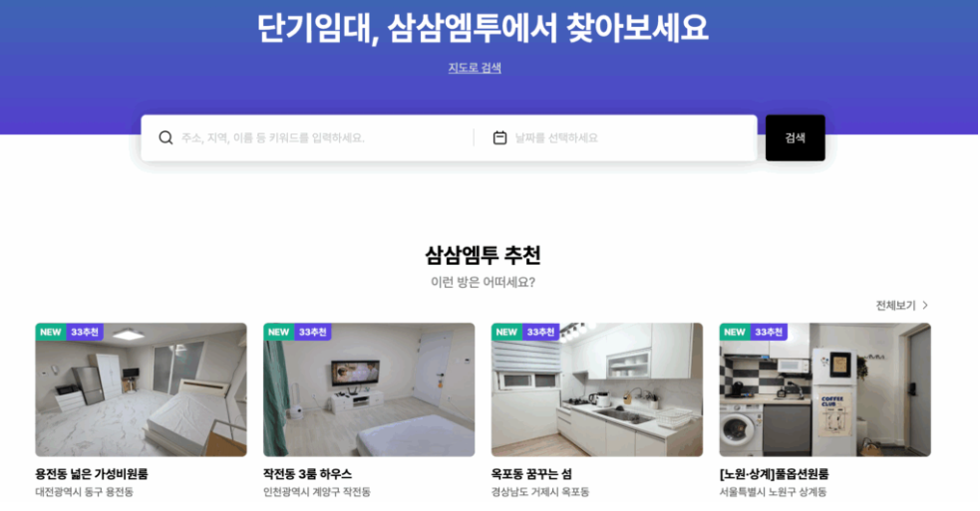Click the [노원·상계]풀옵션원룸 title link
Image resolution: width=980 pixels, height=511 pixels.
tap(774, 474)
